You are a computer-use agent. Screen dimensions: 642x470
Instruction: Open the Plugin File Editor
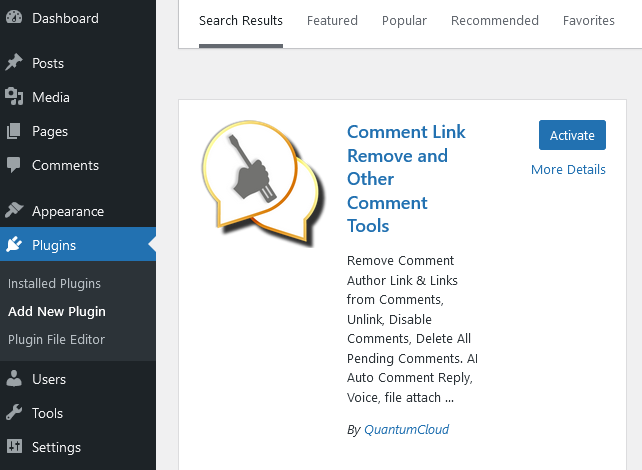tap(57, 339)
